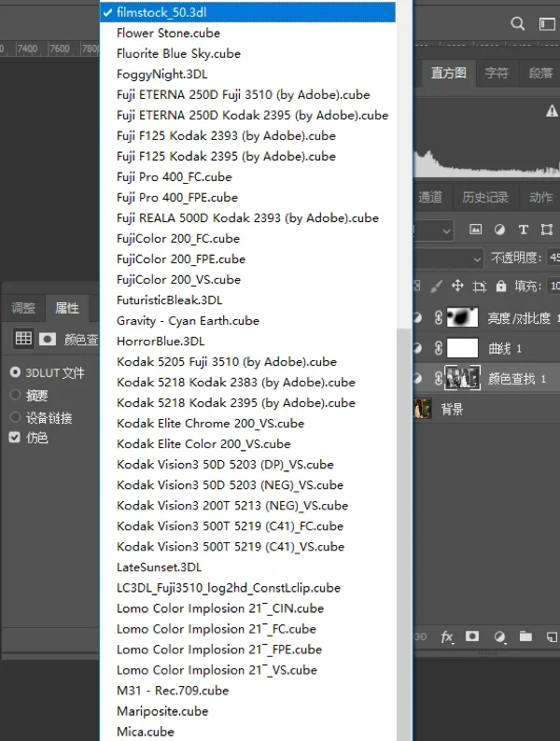Switch to the 字符 tab
Screen dimensions: 560x741
(497, 73)
